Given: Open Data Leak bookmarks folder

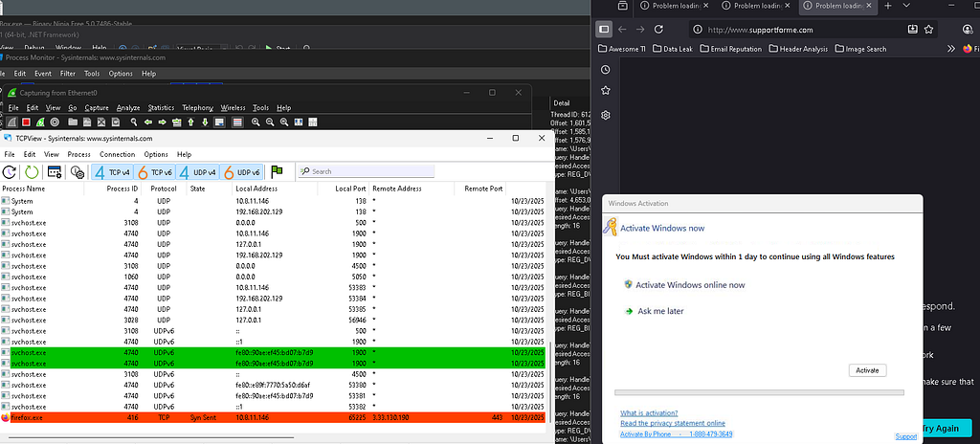Looking at the screenshot, I should coord(673,48).
